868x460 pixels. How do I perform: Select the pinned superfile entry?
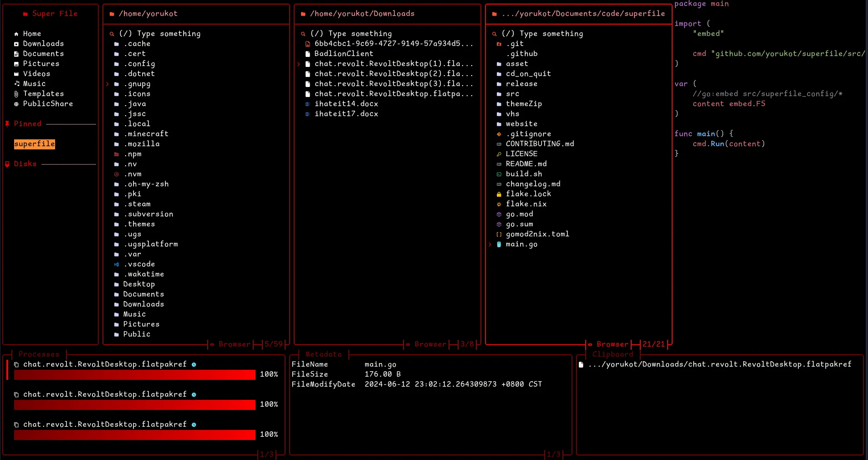pyautogui.click(x=34, y=144)
